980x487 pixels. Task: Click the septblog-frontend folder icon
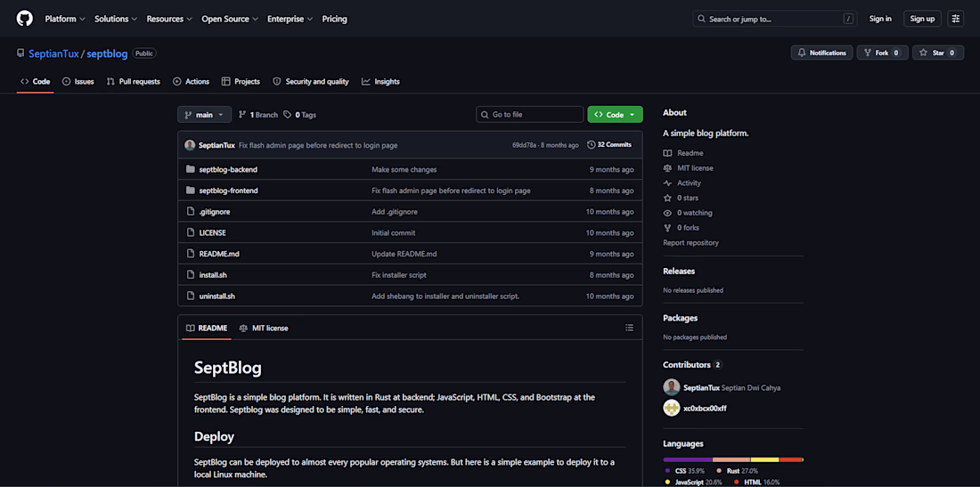click(191, 191)
